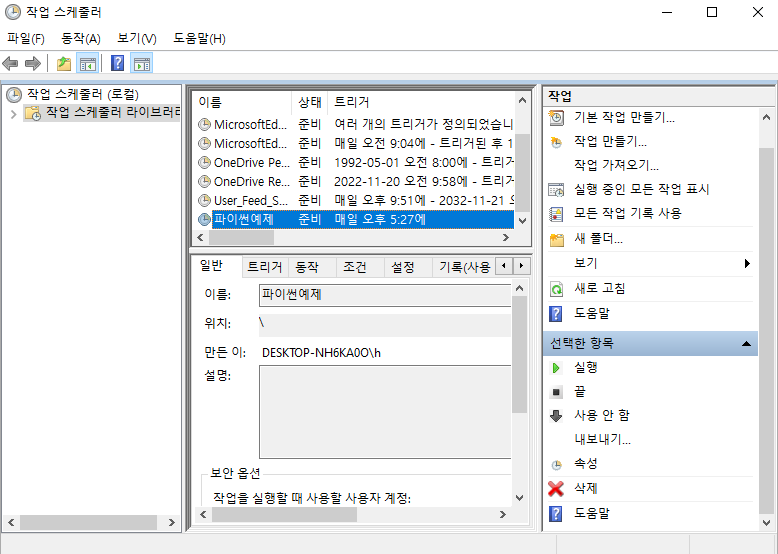Switch to the 기록(사용 tab
The image size is (778, 554).
pyautogui.click(x=464, y=267)
